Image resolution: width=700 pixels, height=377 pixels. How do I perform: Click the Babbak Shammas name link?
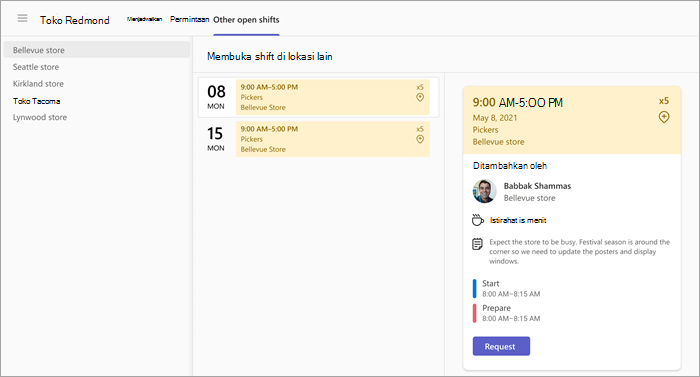point(537,186)
